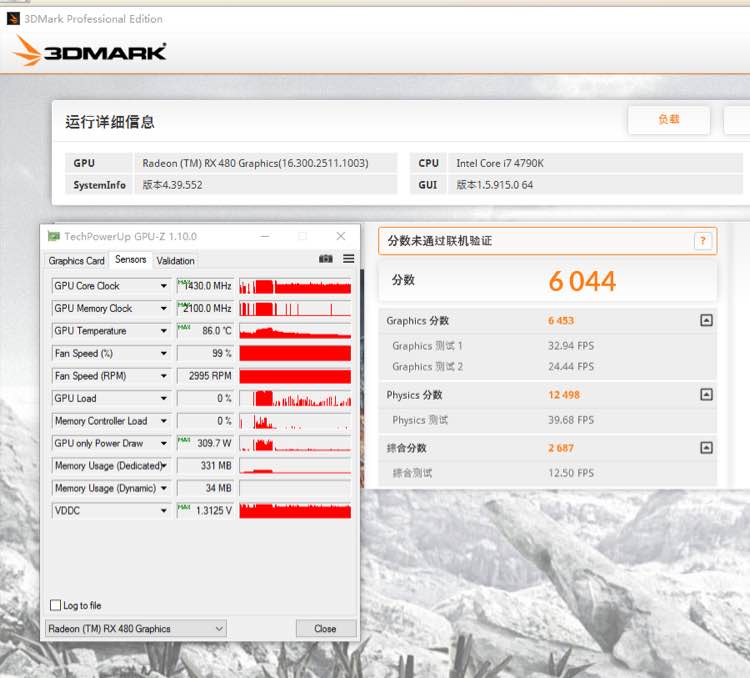Click the GPU-Z screenshot camera icon
The image size is (750, 678).
[326, 259]
